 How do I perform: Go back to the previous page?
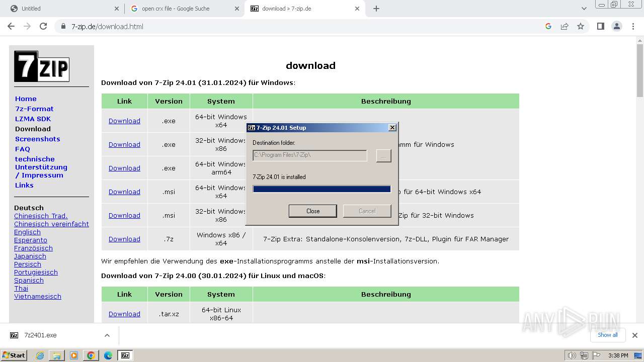(11, 26)
